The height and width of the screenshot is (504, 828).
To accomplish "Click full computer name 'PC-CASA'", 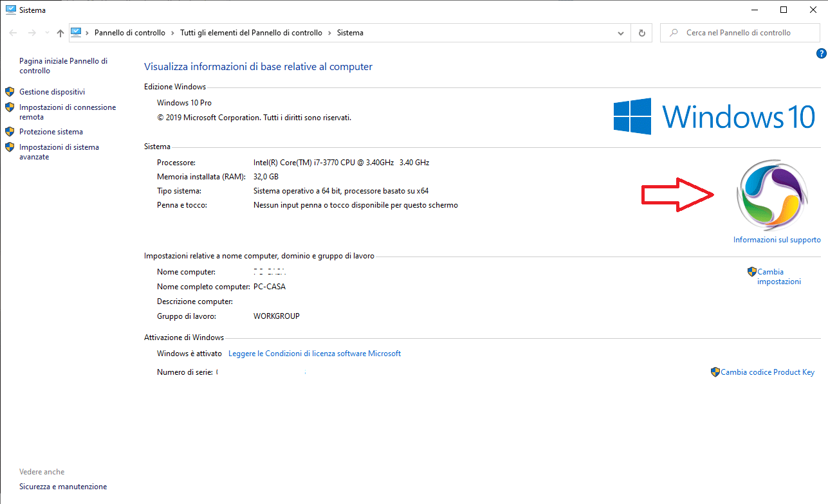I will (270, 287).
